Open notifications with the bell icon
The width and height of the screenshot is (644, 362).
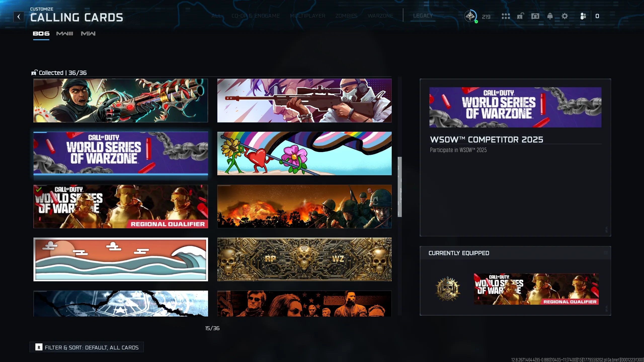pyautogui.click(x=550, y=16)
